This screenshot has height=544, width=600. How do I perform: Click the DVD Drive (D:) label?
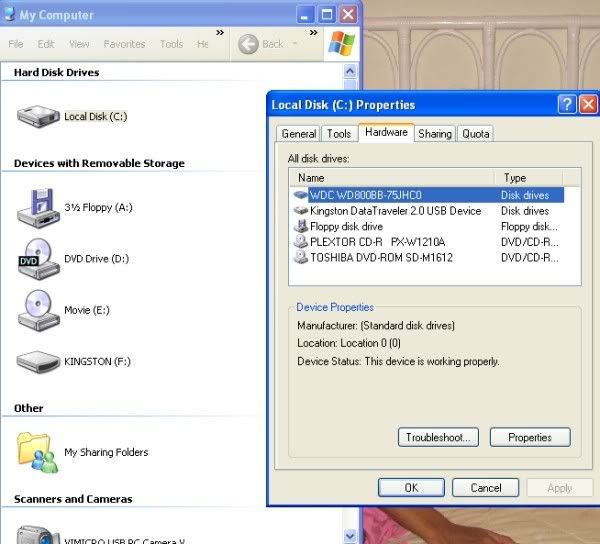coord(96,259)
